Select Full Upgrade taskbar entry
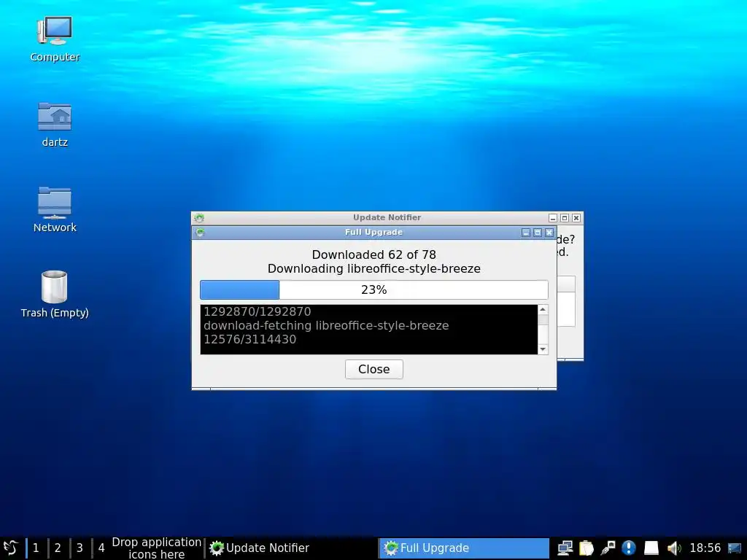Screen dimensions: 747x560 tap(464, 548)
